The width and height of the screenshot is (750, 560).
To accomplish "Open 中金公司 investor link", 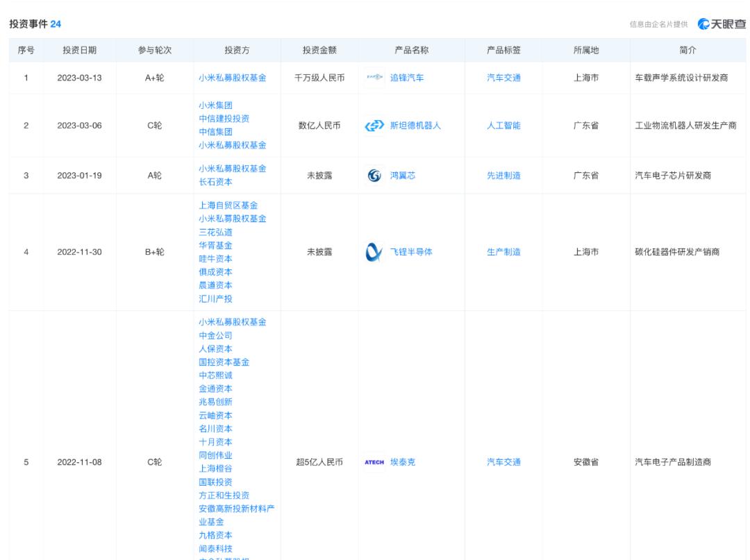I will [x=215, y=335].
